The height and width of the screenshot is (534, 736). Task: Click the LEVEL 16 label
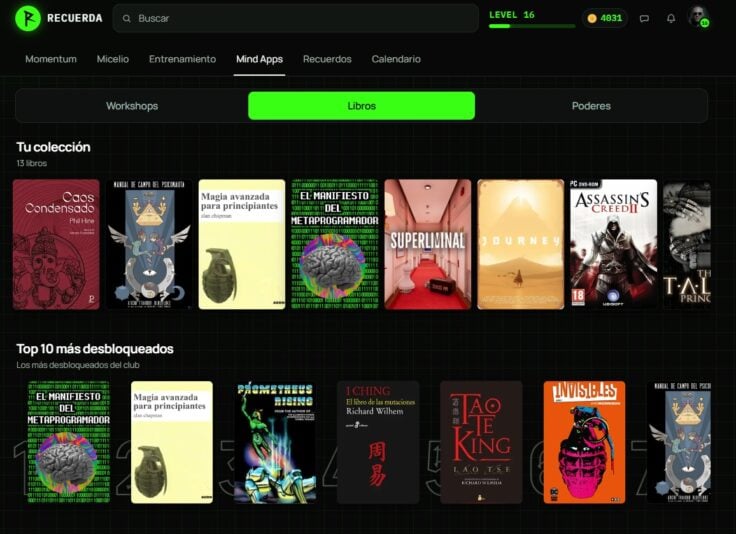coord(512,15)
